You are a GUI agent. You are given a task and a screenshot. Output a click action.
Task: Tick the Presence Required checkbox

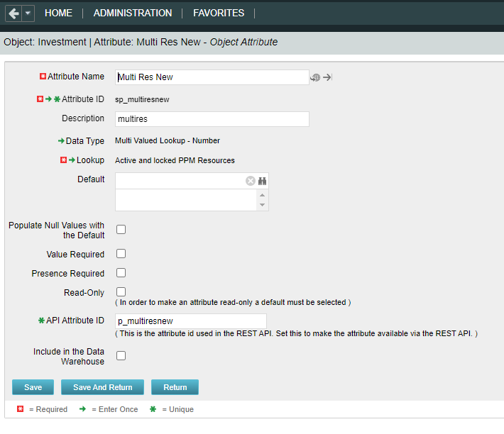[x=121, y=273]
